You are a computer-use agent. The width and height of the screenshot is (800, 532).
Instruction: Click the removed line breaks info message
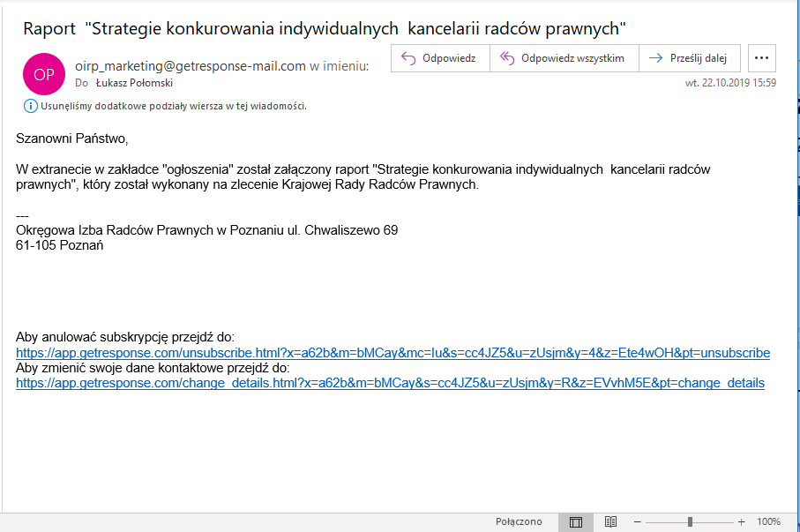pos(173,106)
